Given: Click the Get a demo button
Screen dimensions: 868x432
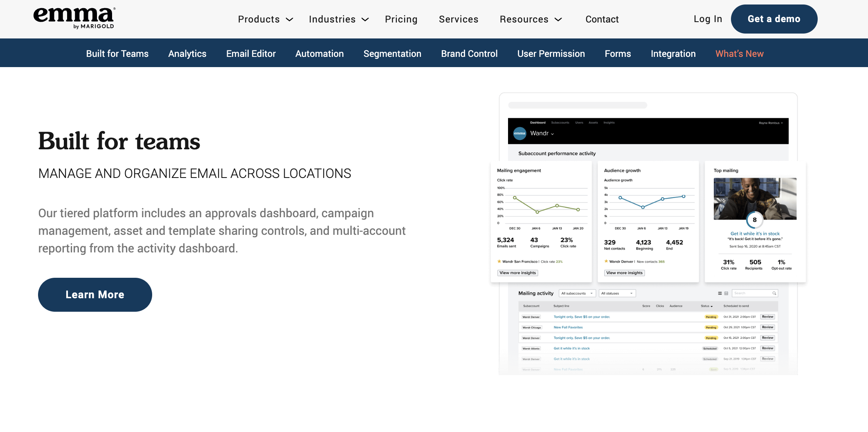Looking at the screenshot, I should tap(774, 19).
